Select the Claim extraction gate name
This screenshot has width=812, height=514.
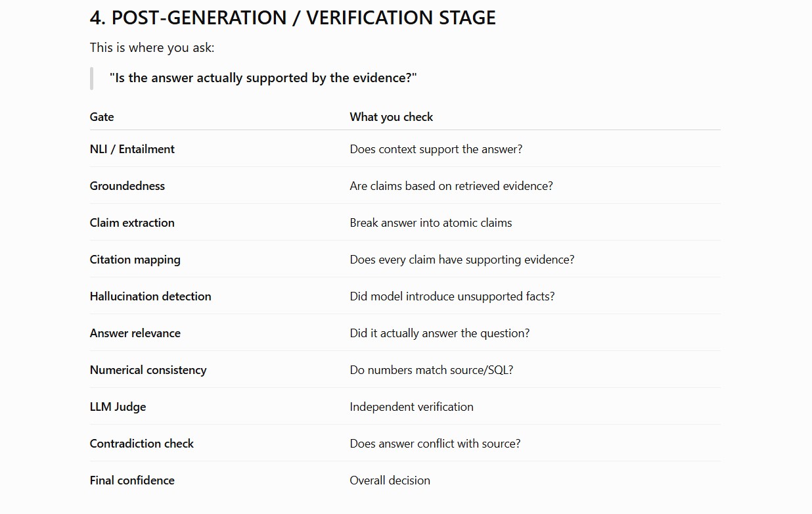[132, 223]
